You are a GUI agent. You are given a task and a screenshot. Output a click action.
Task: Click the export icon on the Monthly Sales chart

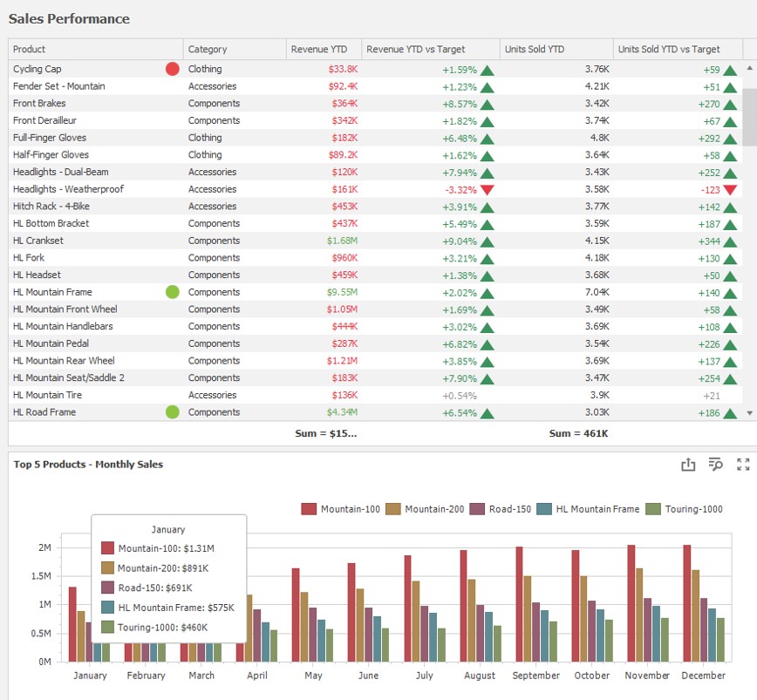(688, 465)
